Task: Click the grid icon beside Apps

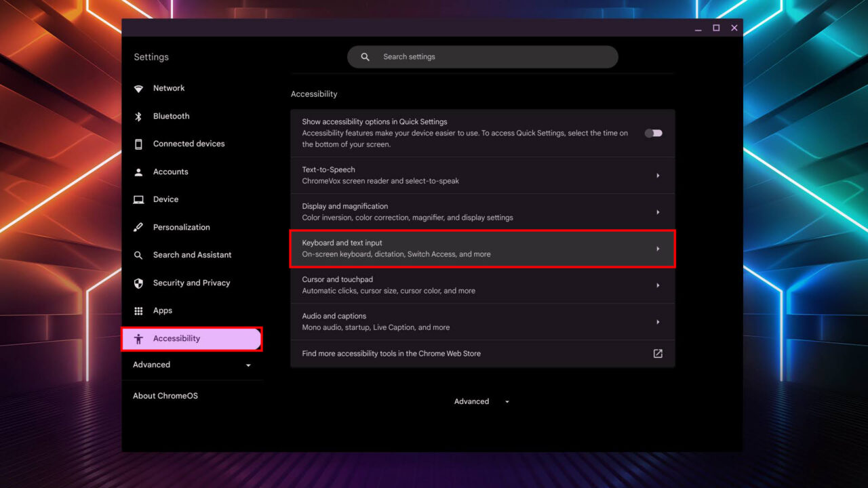Action: click(x=138, y=310)
